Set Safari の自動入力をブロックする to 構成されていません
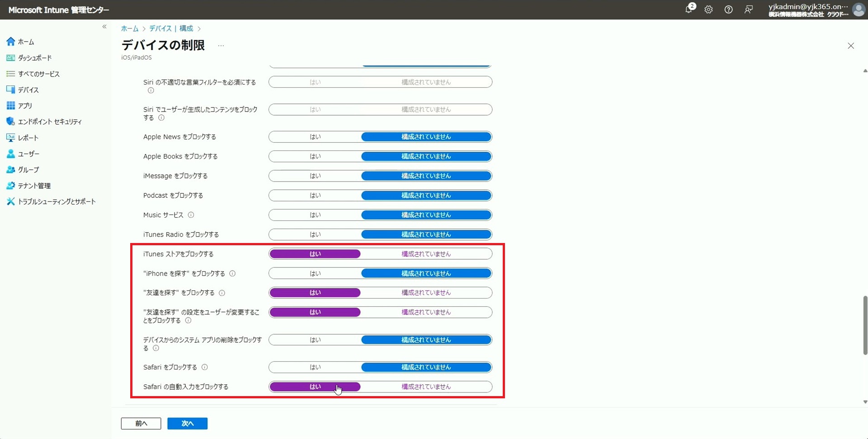The height and width of the screenshot is (439, 868). pos(426,387)
